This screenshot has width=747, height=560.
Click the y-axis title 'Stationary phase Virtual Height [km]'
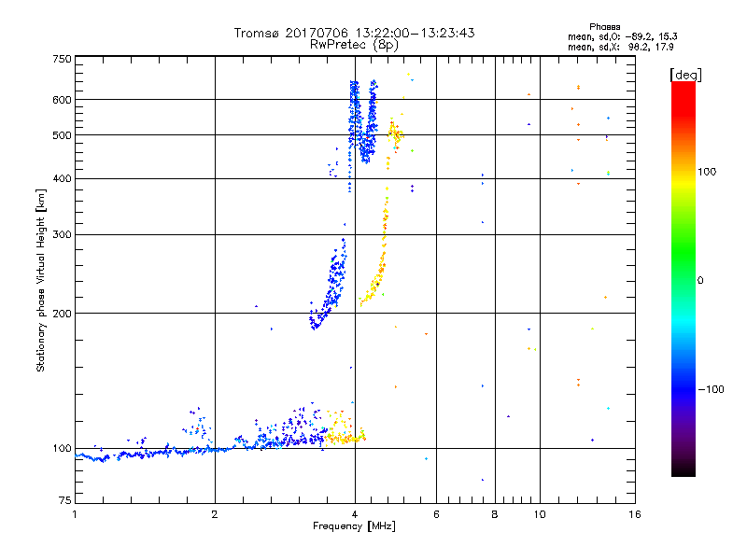(x=40, y=280)
